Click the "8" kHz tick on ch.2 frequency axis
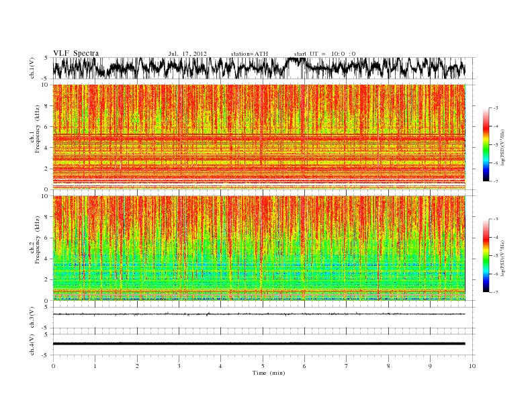The height and width of the screenshot is (411, 532). click(x=47, y=217)
